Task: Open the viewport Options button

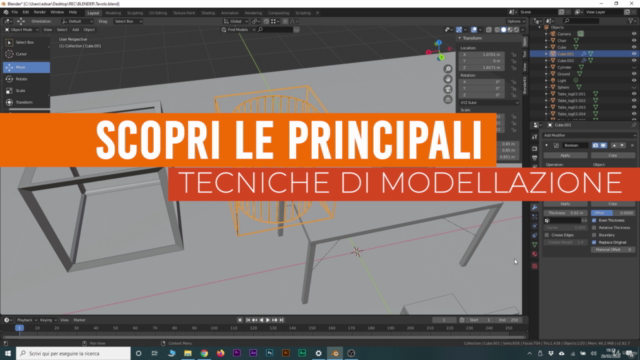Action: 516,21
